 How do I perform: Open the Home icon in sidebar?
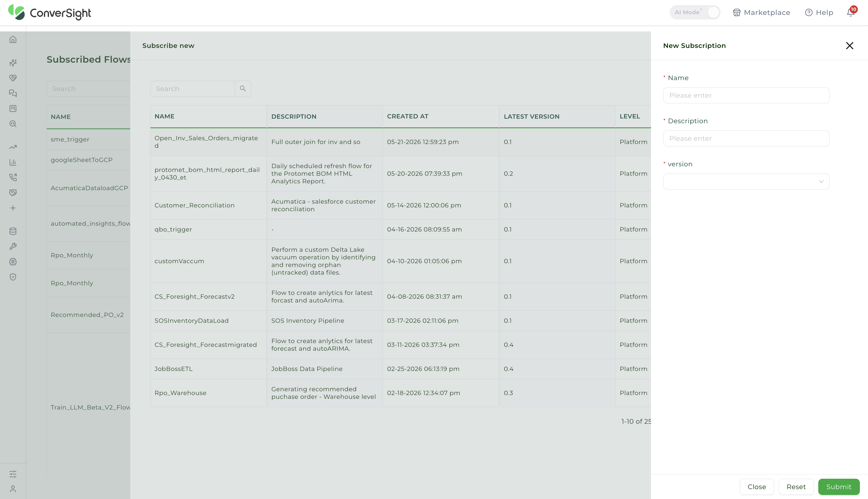[x=13, y=40]
